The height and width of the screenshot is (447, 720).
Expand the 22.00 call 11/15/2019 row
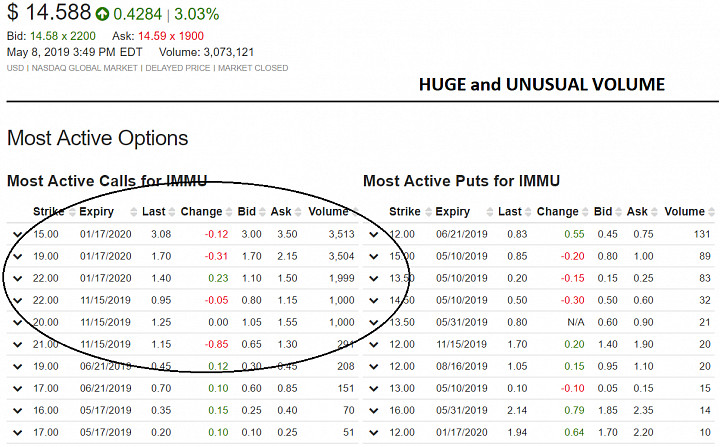click(17, 301)
